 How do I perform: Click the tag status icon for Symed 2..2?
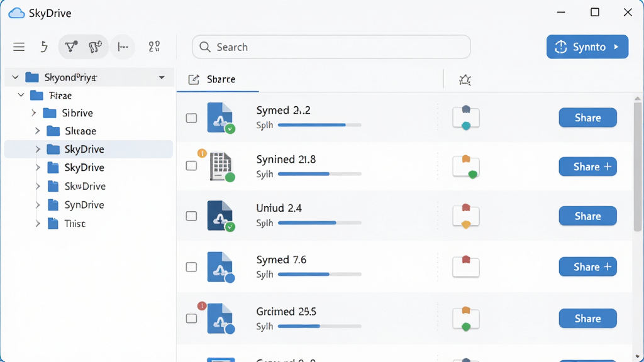(466, 118)
